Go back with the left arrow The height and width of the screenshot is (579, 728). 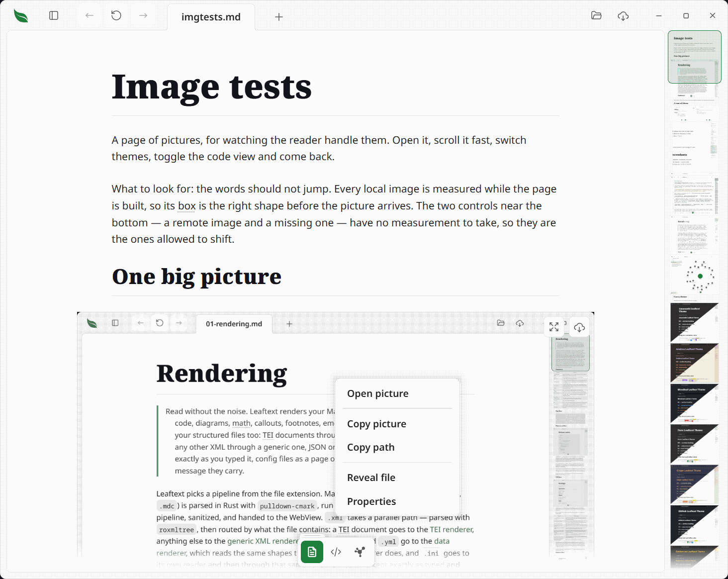click(90, 15)
